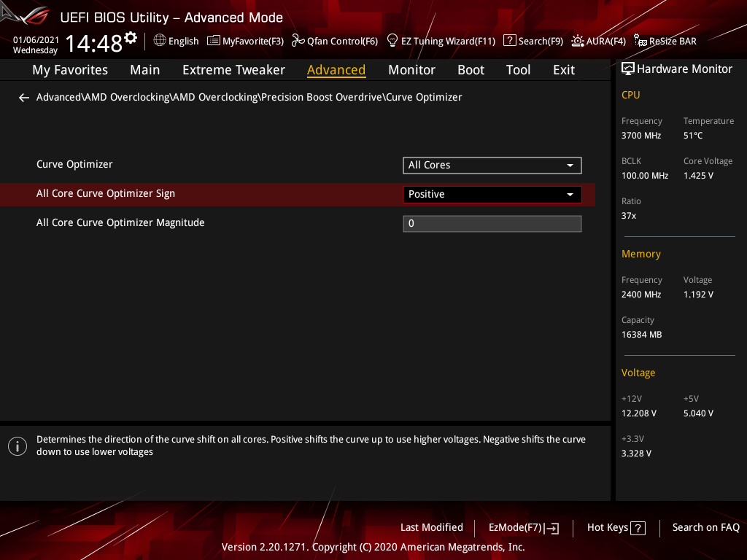The width and height of the screenshot is (747, 560).
Task: Click Core Voltage value 1.425 V
Action: 698,176
